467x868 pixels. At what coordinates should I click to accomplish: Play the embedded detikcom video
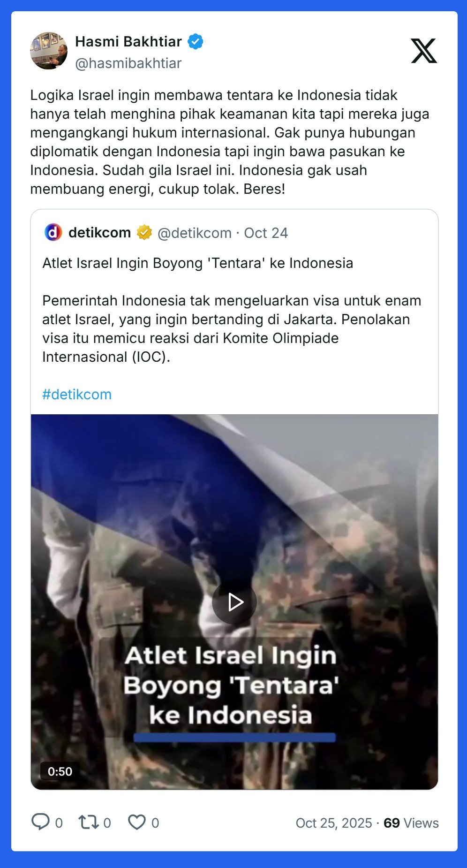234,602
